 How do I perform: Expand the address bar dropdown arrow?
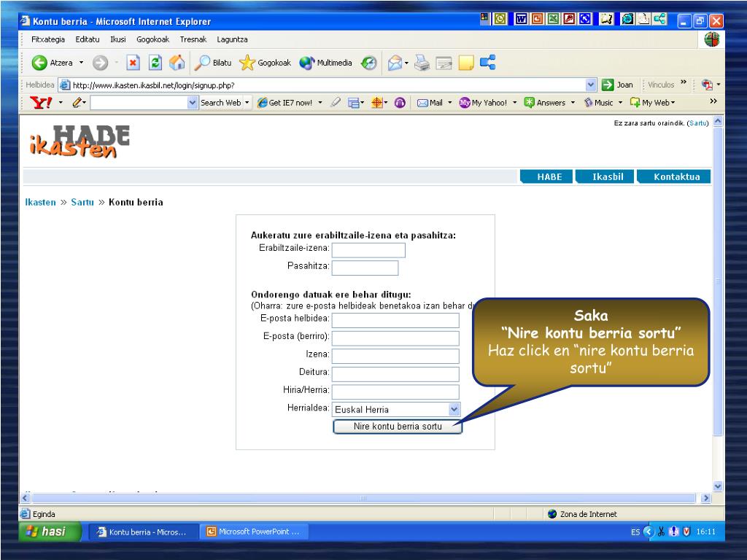(591, 85)
